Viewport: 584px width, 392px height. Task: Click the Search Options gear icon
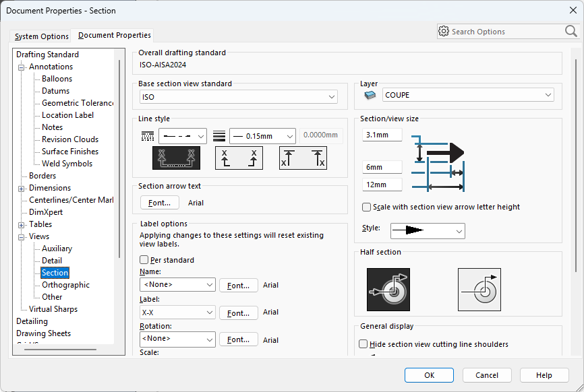pos(444,32)
